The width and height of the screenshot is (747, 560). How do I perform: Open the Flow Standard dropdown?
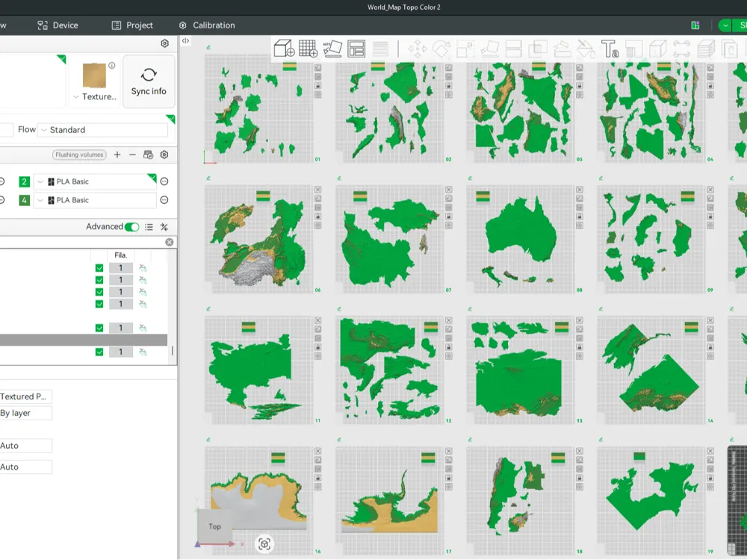pos(102,130)
